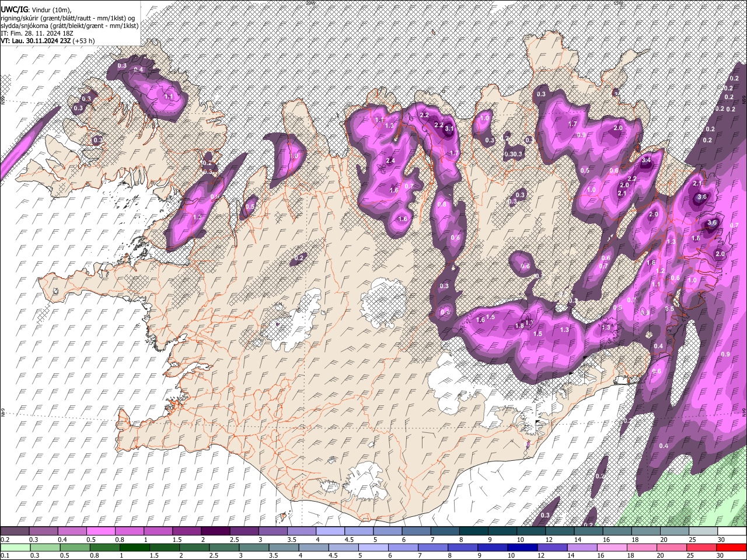The width and height of the screenshot is (747, 560).
Task: Click the 'Vindur (10m)' header text
Action: click(x=50, y=9)
